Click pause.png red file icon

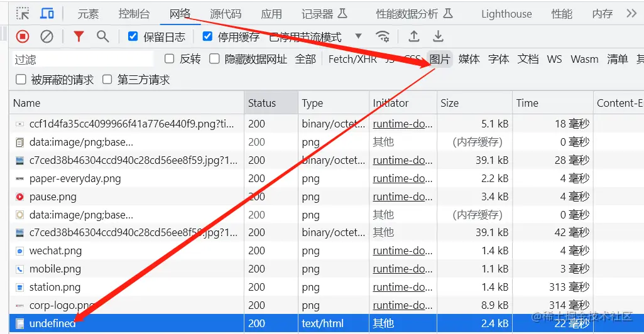click(19, 197)
